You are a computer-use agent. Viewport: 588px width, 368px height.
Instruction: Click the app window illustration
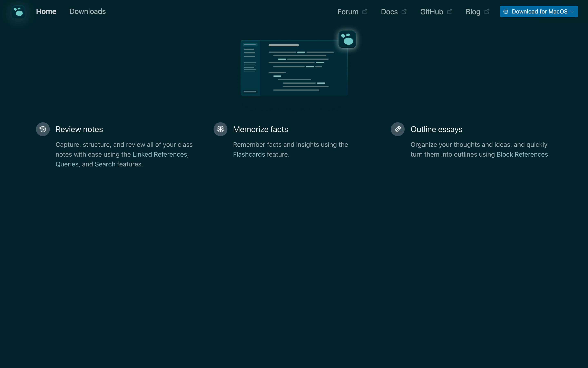(294, 68)
